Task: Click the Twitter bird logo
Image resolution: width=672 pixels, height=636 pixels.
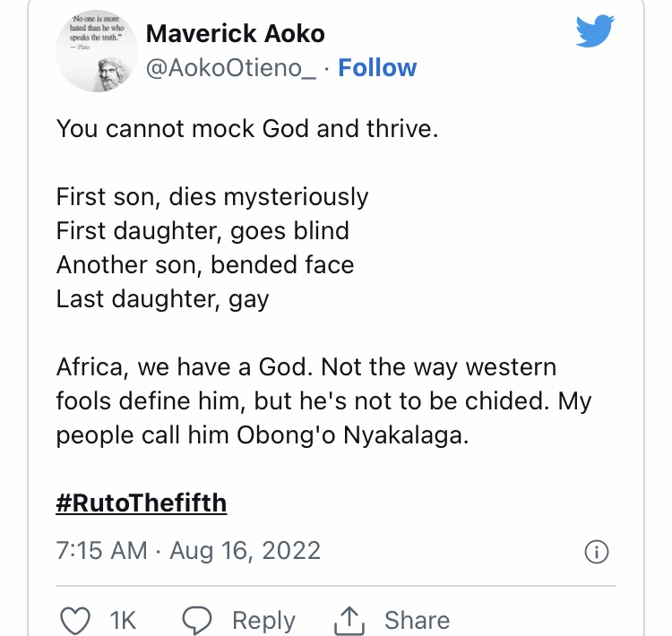Action: [x=595, y=30]
